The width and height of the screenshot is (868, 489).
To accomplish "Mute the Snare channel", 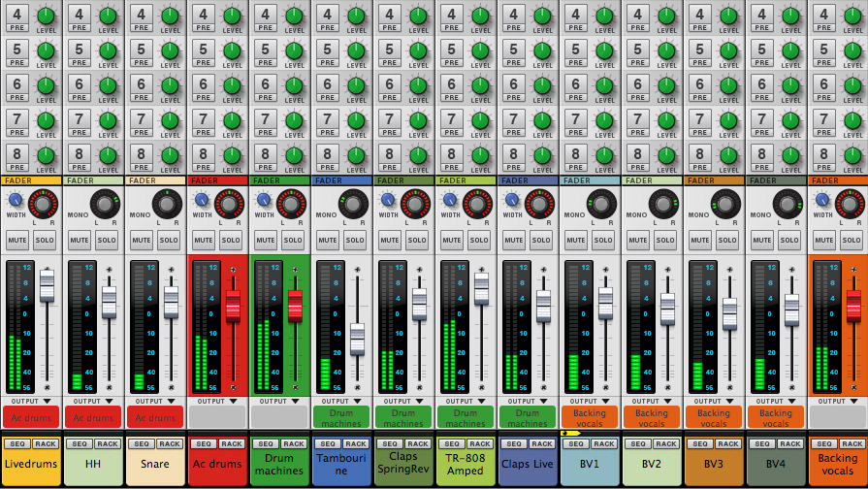I will tap(141, 240).
